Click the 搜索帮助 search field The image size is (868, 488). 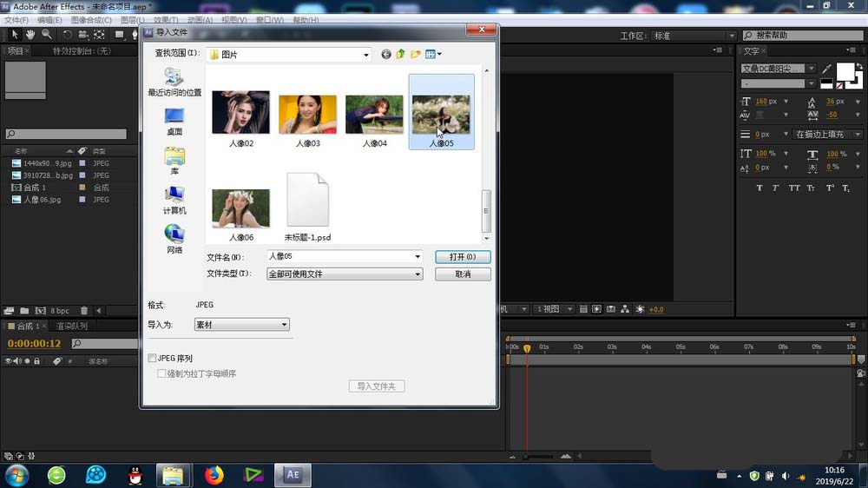click(x=803, y=36)
